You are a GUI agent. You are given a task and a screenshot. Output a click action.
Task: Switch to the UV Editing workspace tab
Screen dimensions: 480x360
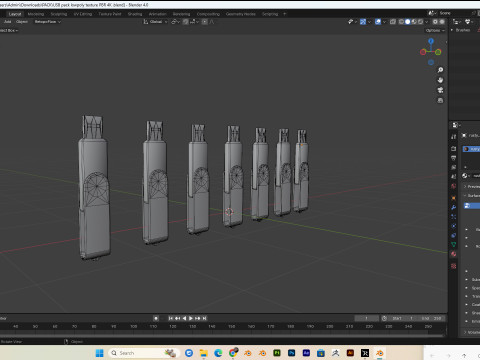coord(83,14)
